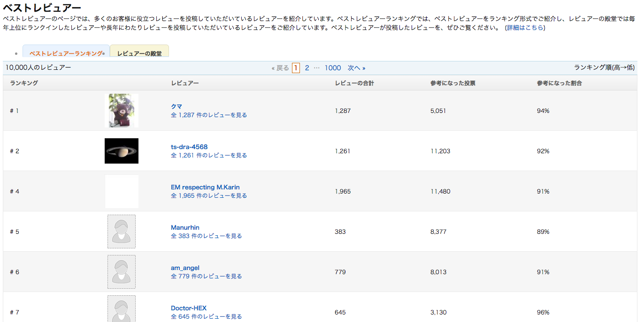Image resolution: width=644 pixels, height=322 pixels.
Task: Click クマ's teddy bear avatar thumbnail
Action: click(x=122, y=111)
